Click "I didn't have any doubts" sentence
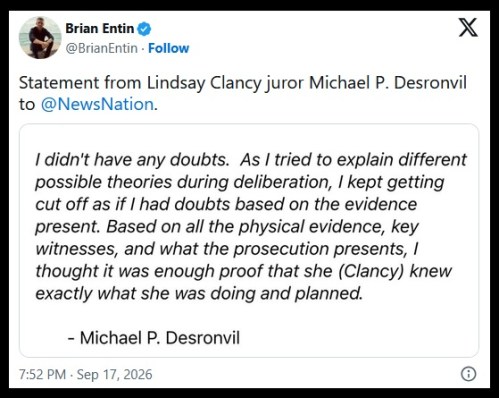The height and width of the screenshot is (398, 499). click(x=132, y=160)
